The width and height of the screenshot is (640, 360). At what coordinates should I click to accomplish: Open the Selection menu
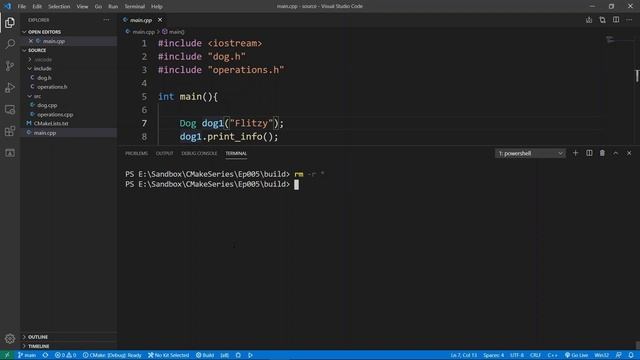59,6
